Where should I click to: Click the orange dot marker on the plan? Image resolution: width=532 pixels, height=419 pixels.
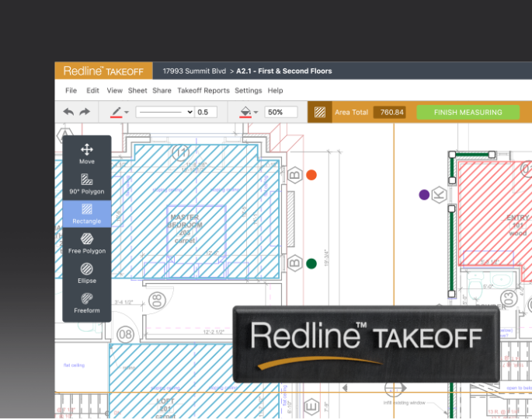(x=311, y=176)
